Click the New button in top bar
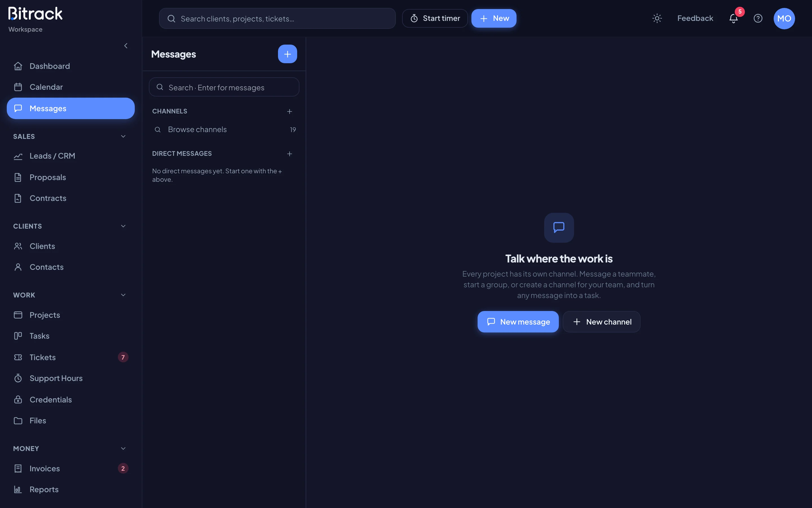This screenshot has height=508, width=812. pos(494,18)
